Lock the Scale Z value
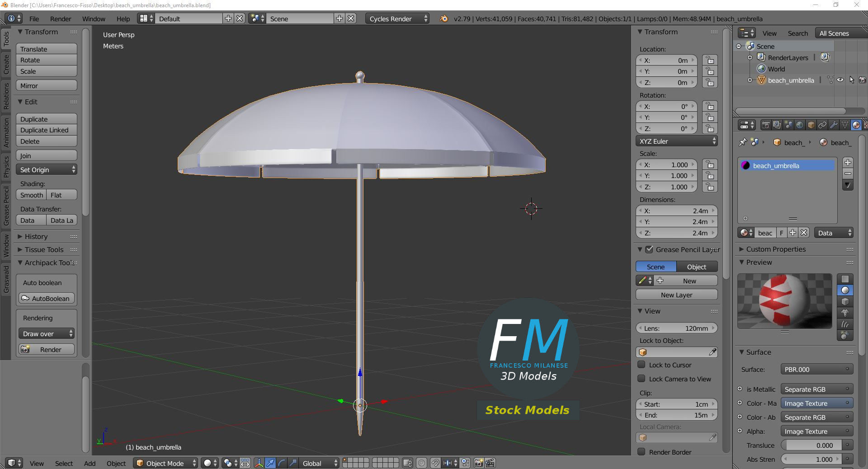Screen dimensions: 868x469 click(x=710, y=187)
